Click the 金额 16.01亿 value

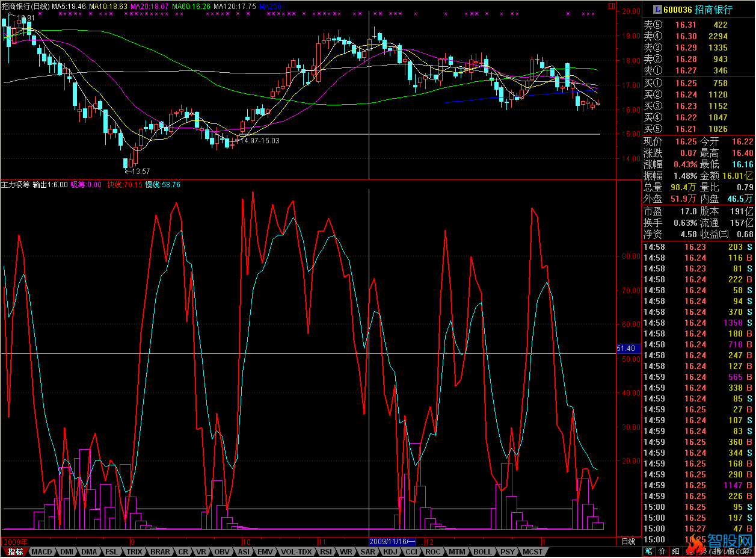(739, 176)
